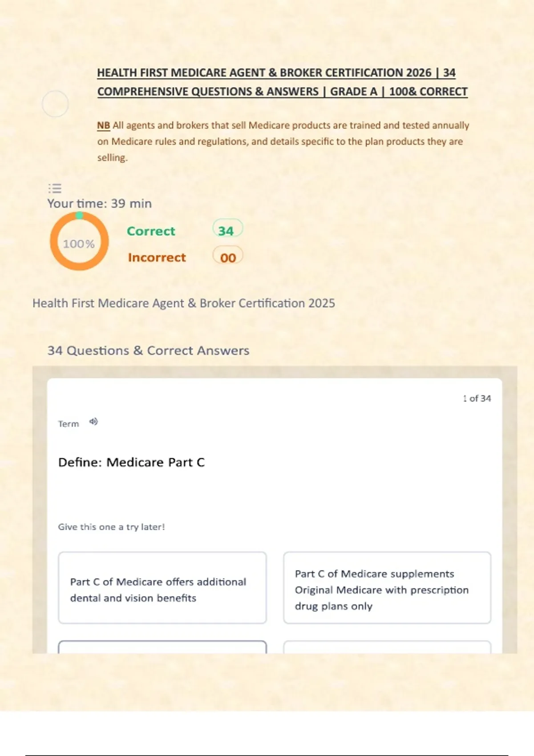Click the underlined Health First Medicare Certification 2026 title
Image resolution: width=534 pixels, height=756 pixels.
282,82
